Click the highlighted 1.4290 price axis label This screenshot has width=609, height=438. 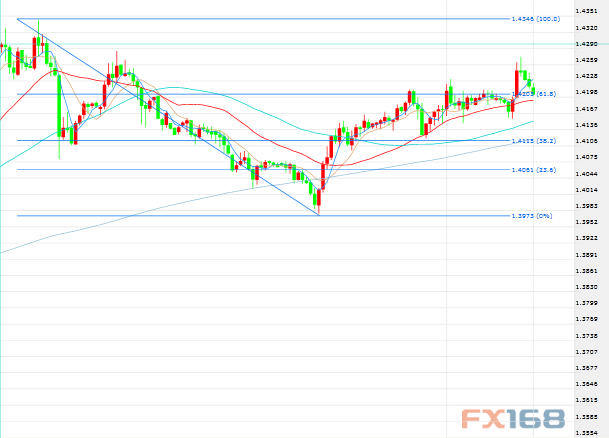pos(586,44)
